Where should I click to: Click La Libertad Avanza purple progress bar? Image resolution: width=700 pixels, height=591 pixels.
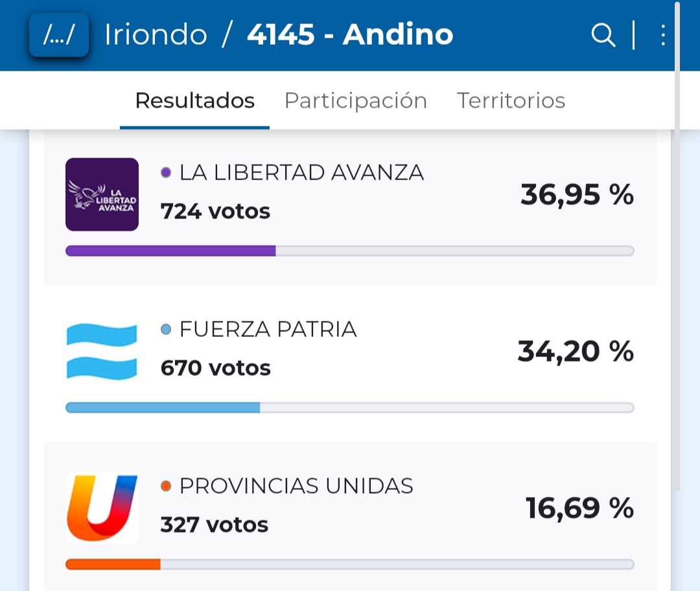click(x=170, y=251)
